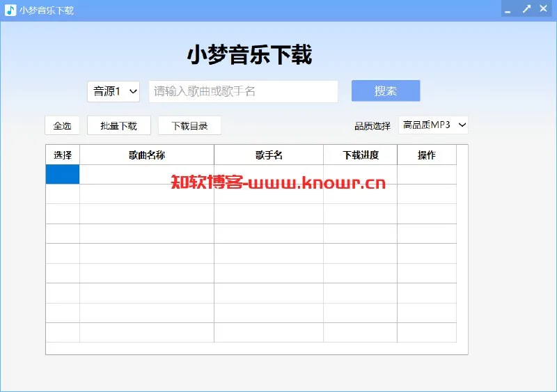Expand the 高品质MP3 quality dropdown
Viewport: 557px width, 392px height.
pyautogui.click(x=433, y=125)
